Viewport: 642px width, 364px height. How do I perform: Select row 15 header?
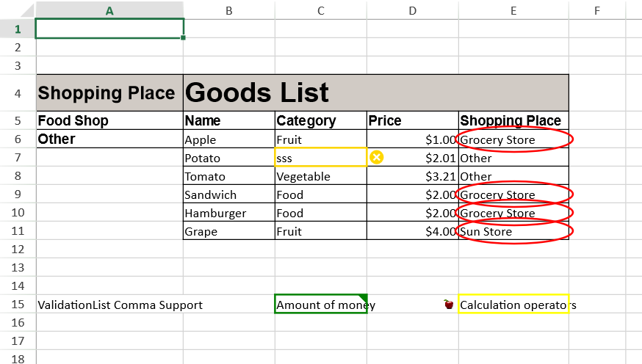[18, 305]
